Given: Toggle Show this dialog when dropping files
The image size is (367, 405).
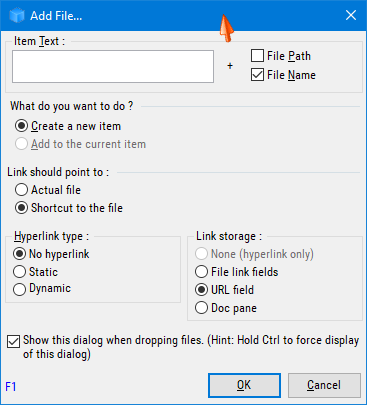Looking at the screenshot, I should tap(13, 342).
